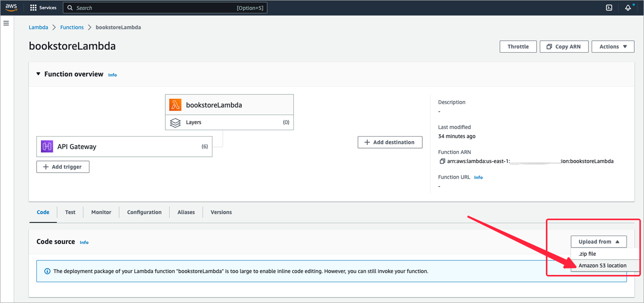Open Info link beside Function overview
The height and width of the screenshot is (303, 644).
tap(112, 75)
